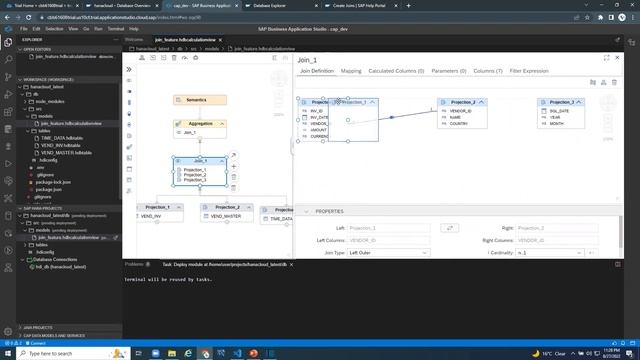Open the Explorer view in activity bar
The width and height of the screenshot is (640, 360).
[8, 42]
